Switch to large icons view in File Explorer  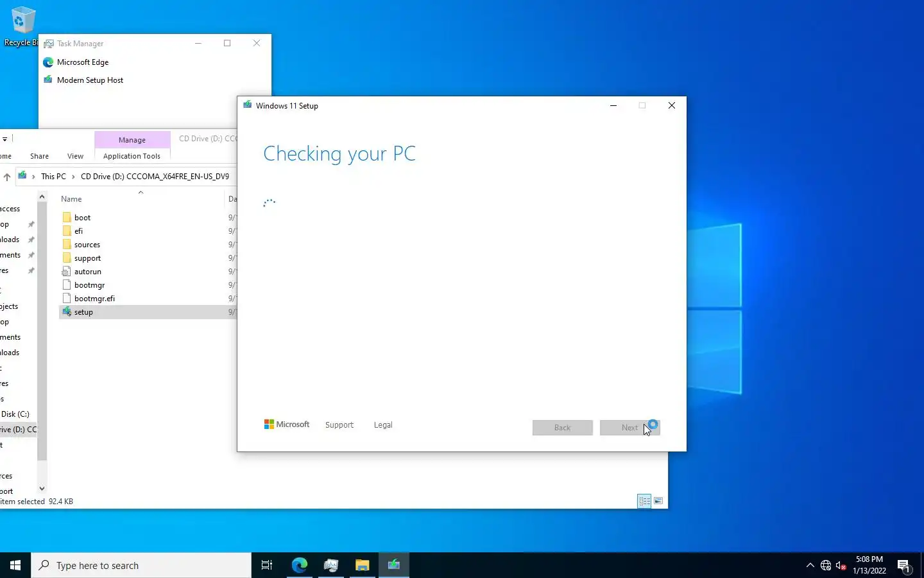pyautogui.click(x=658, y=501)
